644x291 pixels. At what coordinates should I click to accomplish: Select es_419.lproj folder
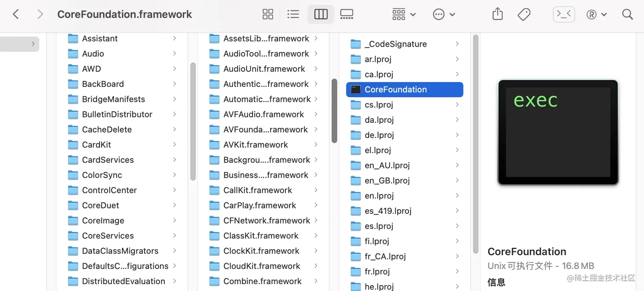point(405,211)
